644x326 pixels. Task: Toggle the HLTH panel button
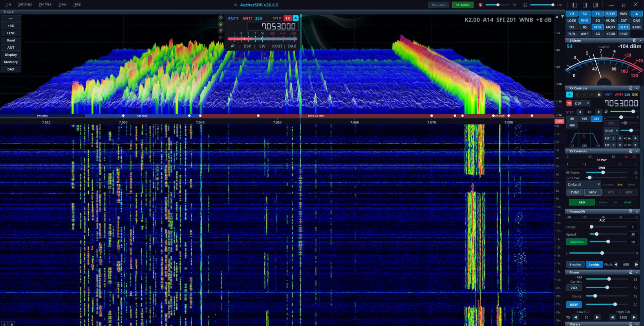[624, 27]
